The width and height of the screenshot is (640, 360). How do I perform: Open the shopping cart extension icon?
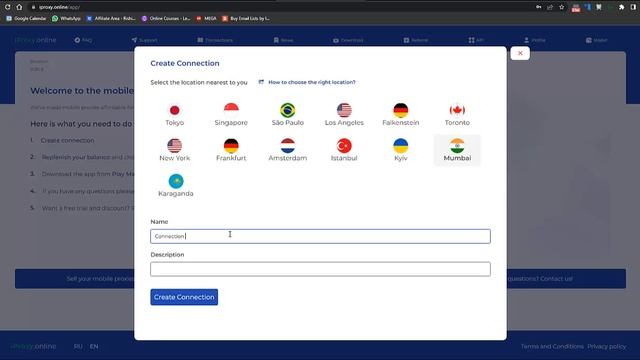pyautogui.click(x=599, y=7)
